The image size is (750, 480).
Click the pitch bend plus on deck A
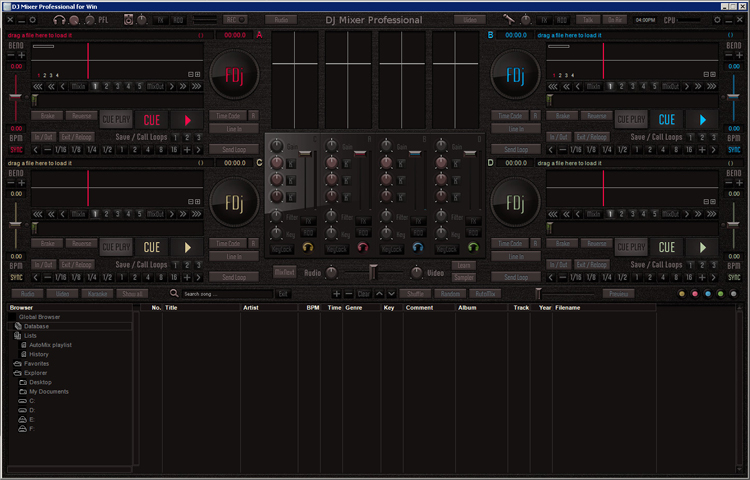[x=21, y=55]
